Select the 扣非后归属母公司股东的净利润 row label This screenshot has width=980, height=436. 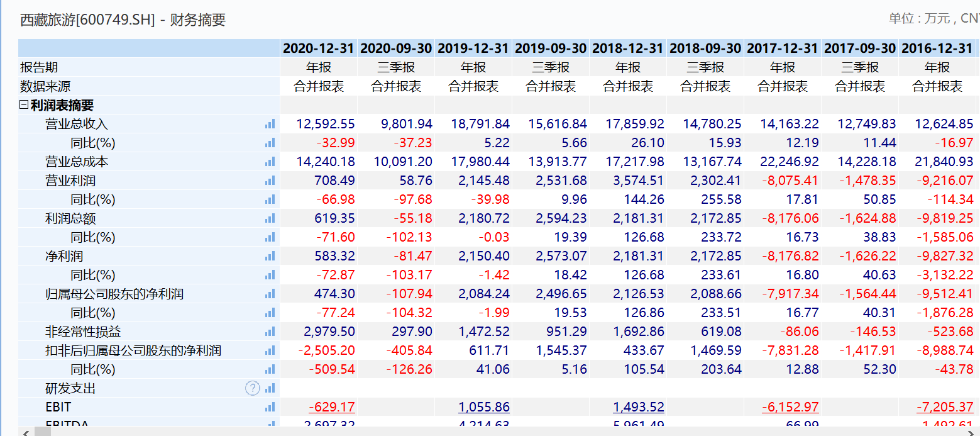point(133,350)
